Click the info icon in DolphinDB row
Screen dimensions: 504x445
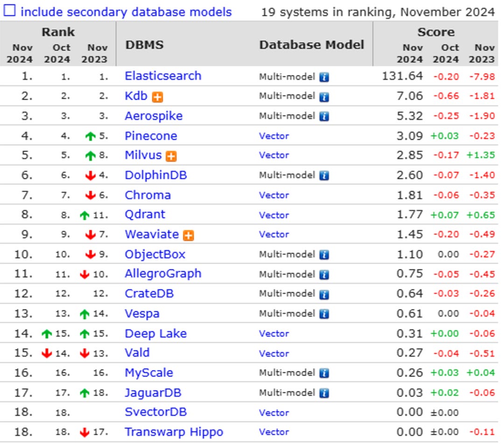pyautogui.click(x=324, y=176)
